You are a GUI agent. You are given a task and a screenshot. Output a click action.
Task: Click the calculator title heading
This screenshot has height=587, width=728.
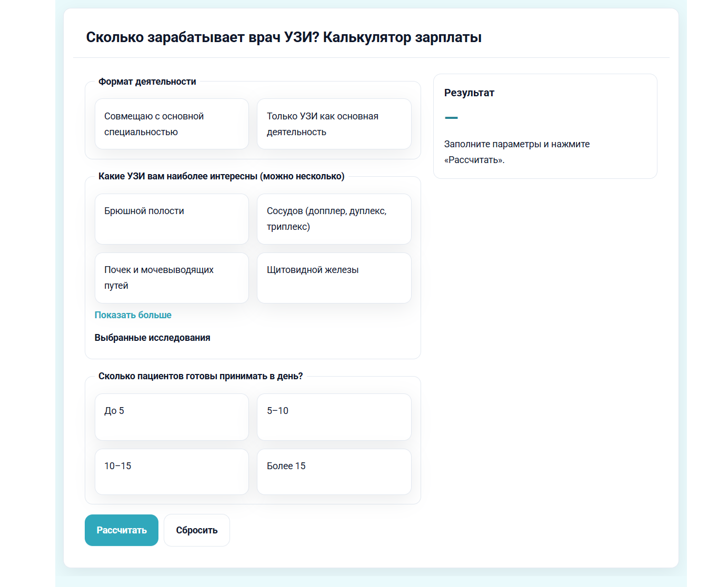(284, 37)
